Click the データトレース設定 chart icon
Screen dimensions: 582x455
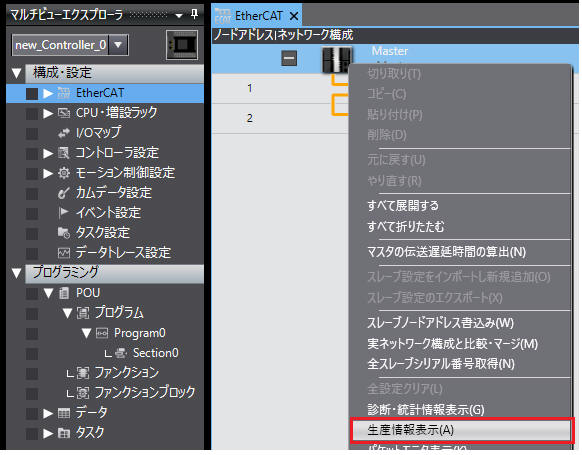[x=64, y=253]
